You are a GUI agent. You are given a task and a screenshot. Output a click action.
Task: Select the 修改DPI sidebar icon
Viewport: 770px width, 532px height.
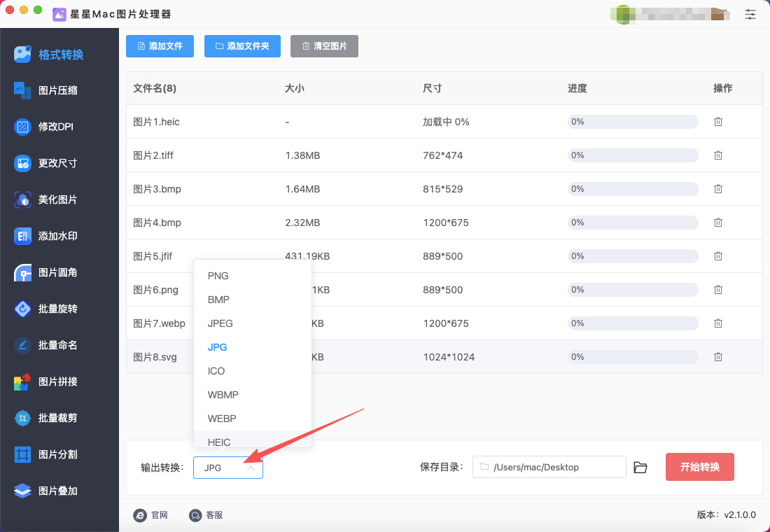pos(22,127)
